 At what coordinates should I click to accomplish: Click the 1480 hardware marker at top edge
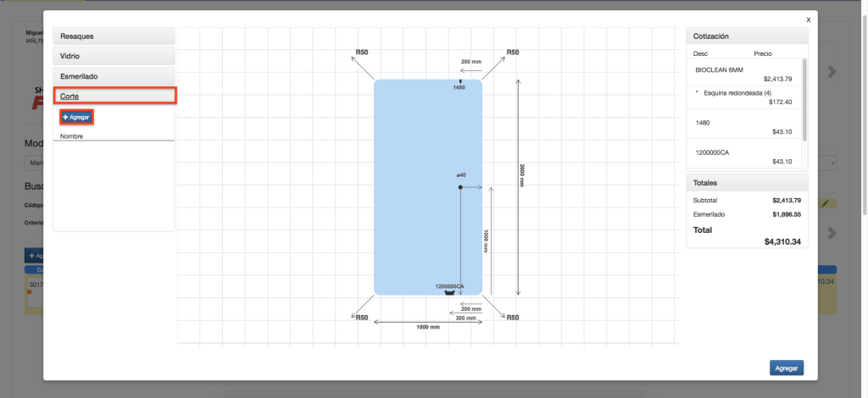click(x=460, y=82)
